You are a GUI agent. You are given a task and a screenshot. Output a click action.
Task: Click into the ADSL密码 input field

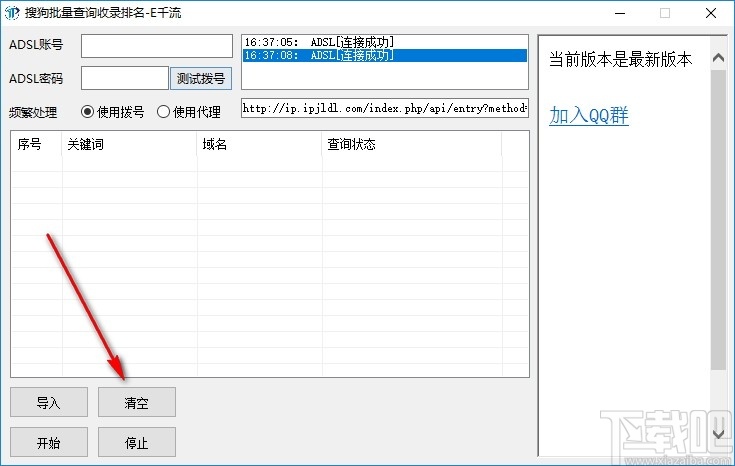(125, 78)
